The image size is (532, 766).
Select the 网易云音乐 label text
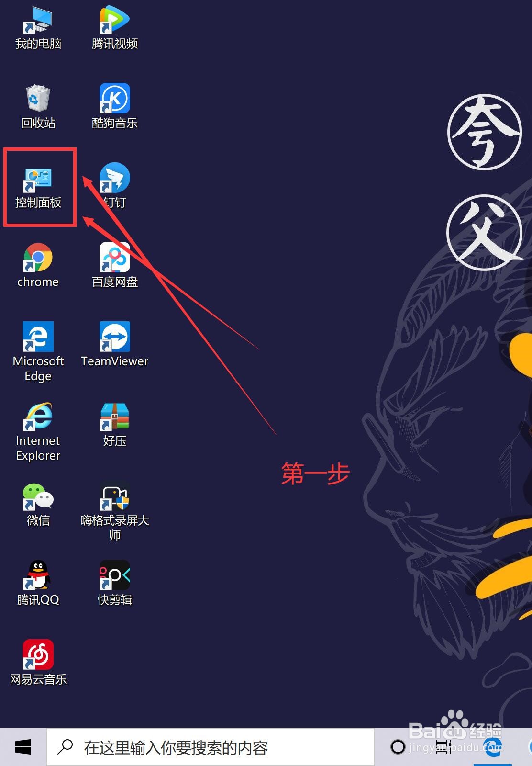tap(38, 679)
